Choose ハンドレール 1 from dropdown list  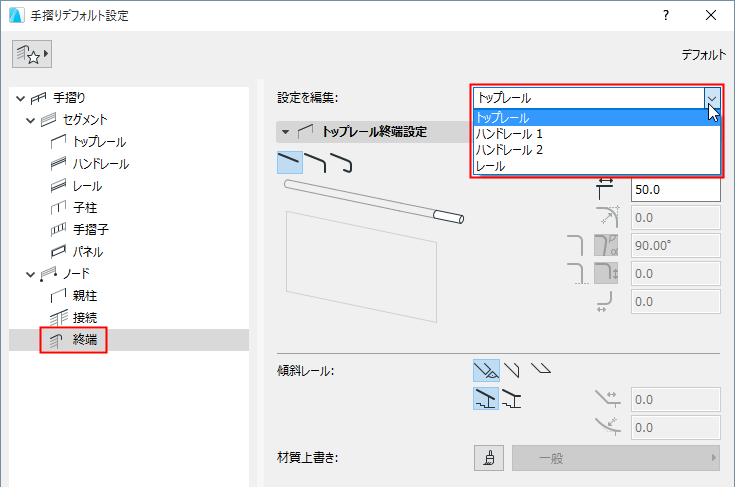pos(597,134)
